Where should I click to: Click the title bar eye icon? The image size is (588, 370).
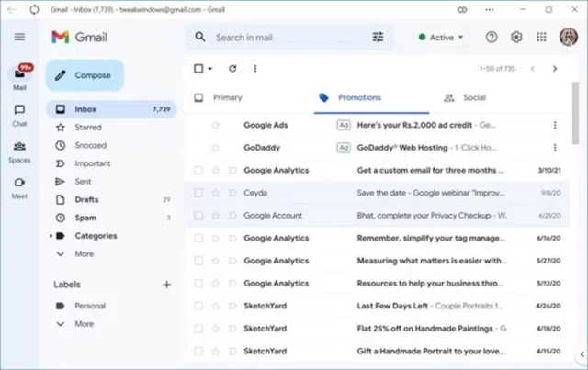pyautogui.click(x=462, y=10)
